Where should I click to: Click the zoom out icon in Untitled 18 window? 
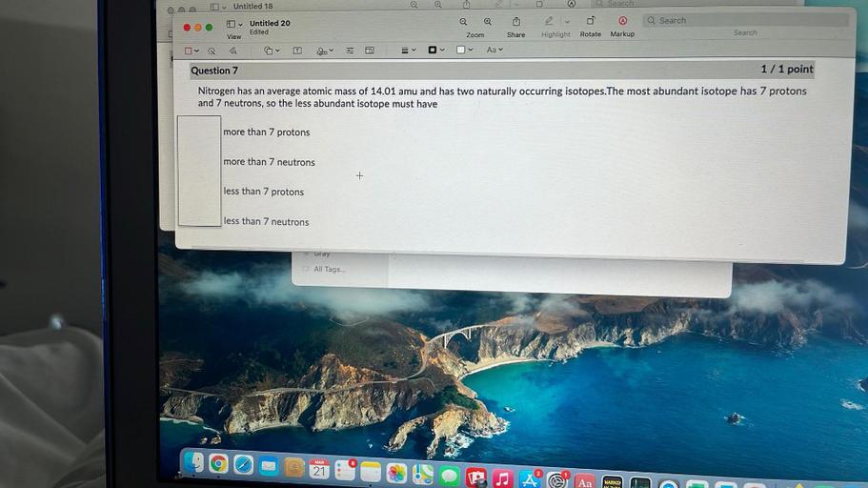(414, 5)
